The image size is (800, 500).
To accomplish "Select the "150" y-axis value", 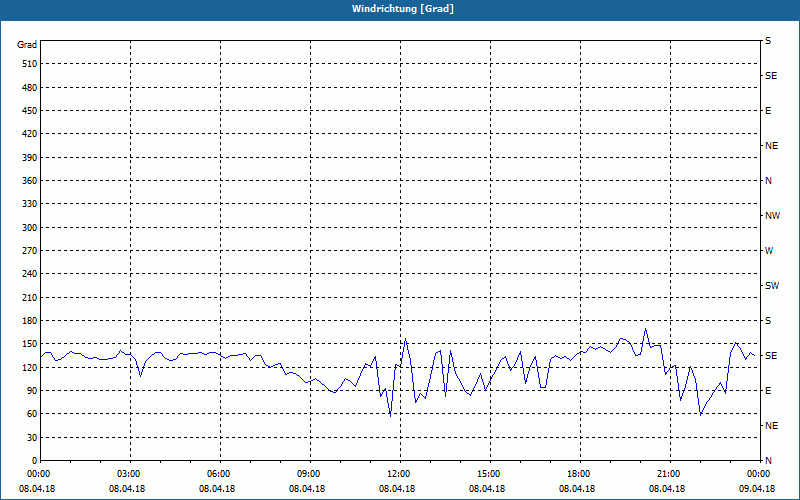I will click(x=30, y=344).
